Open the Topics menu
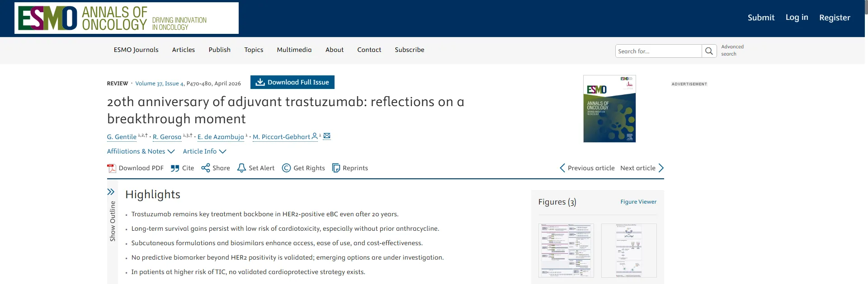868x284 pixels. point(254,50)
